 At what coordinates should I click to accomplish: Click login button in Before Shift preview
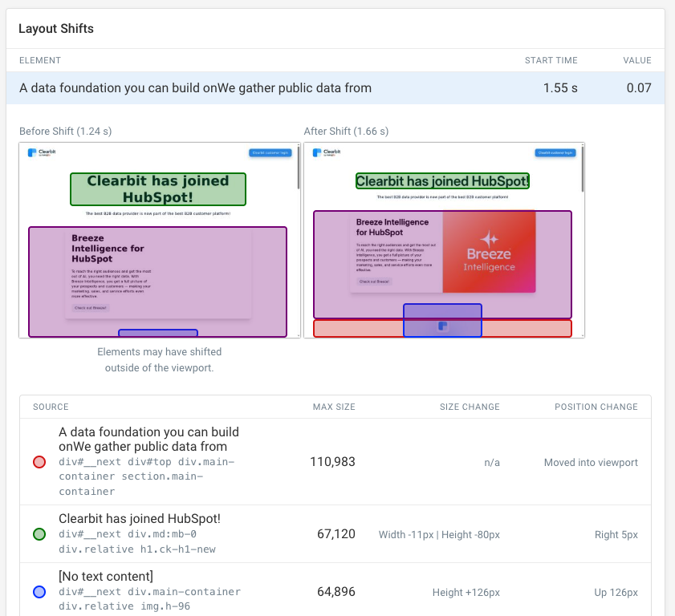270,152
